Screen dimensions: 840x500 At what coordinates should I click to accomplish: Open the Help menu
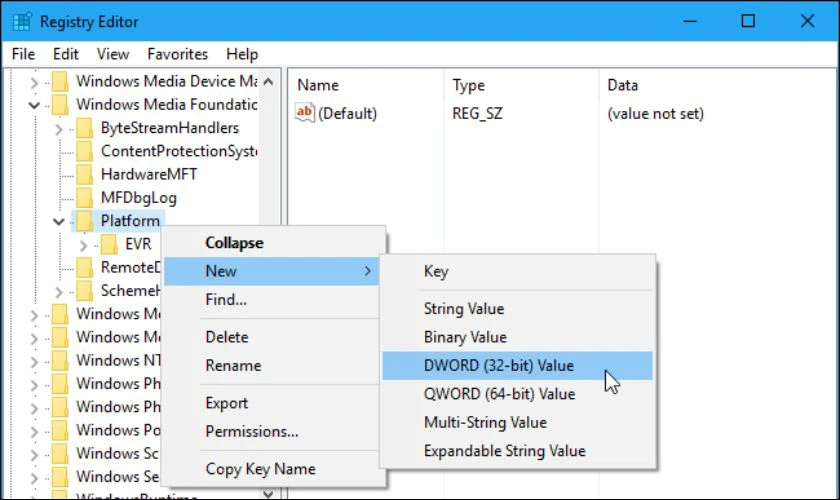click(242, 54)
